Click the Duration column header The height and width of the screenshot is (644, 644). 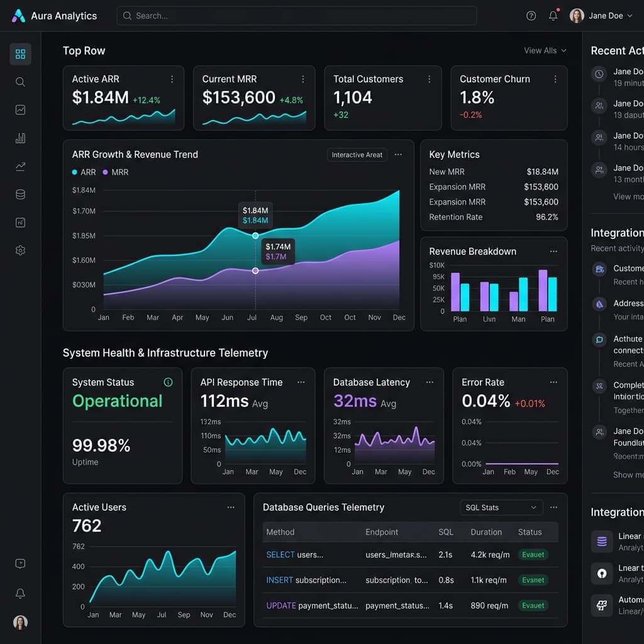click(x=486, y=532)
